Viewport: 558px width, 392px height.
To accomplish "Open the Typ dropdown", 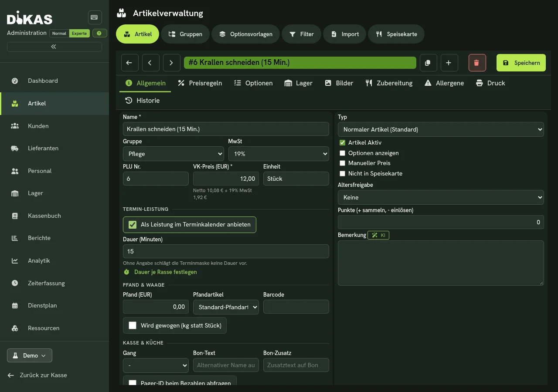I will 441,129.
